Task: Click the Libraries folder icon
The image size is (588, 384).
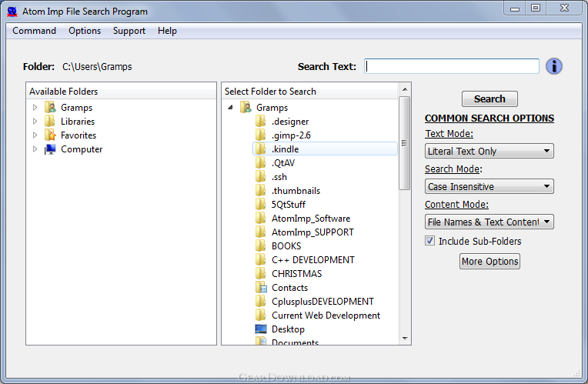Action: 49,121
